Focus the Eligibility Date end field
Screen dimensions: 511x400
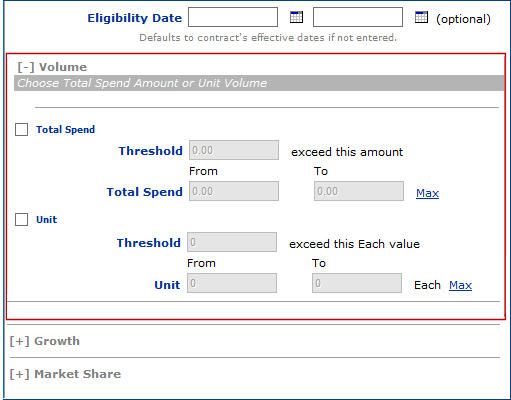358,17
